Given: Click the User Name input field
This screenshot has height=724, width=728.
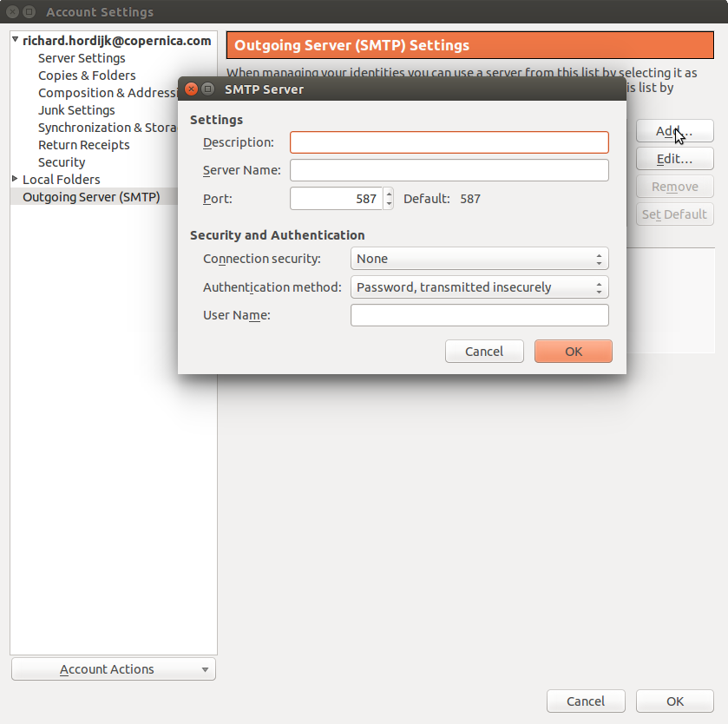Looking at the screenshot, I should click(479, 314).
